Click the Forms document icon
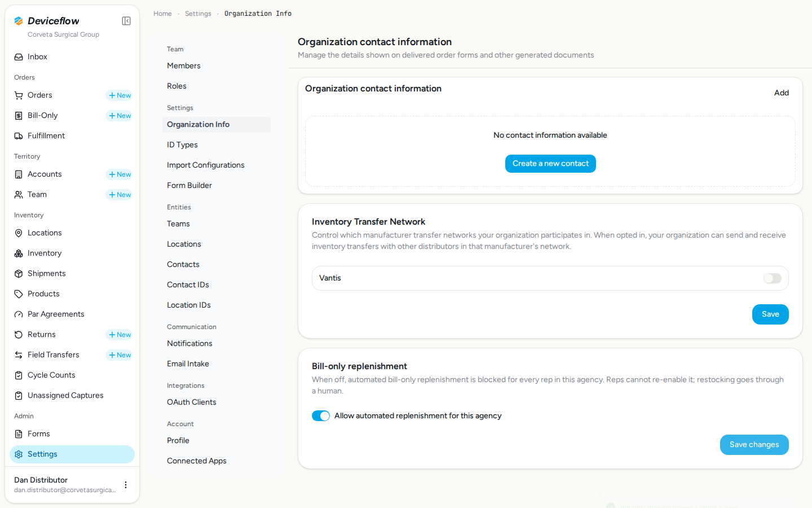Screen dimensions: 812x508 pyautogui.click(x=19, y=434)
